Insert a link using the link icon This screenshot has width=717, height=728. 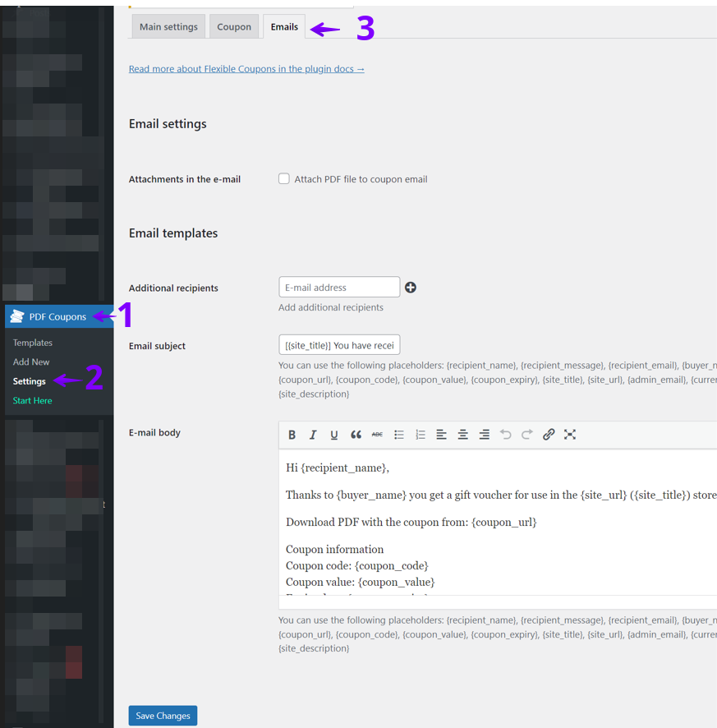549,435
